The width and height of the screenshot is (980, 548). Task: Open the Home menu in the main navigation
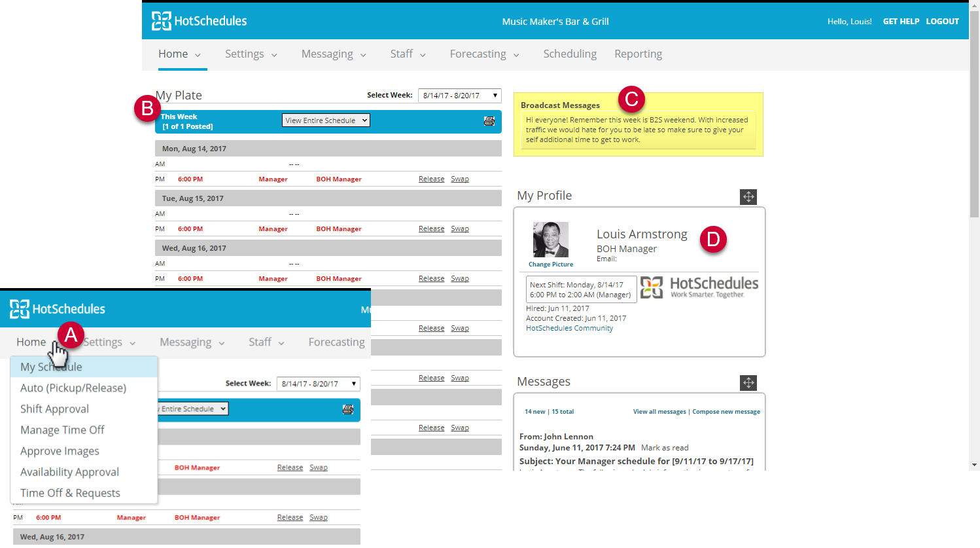(x=179, y=54)
